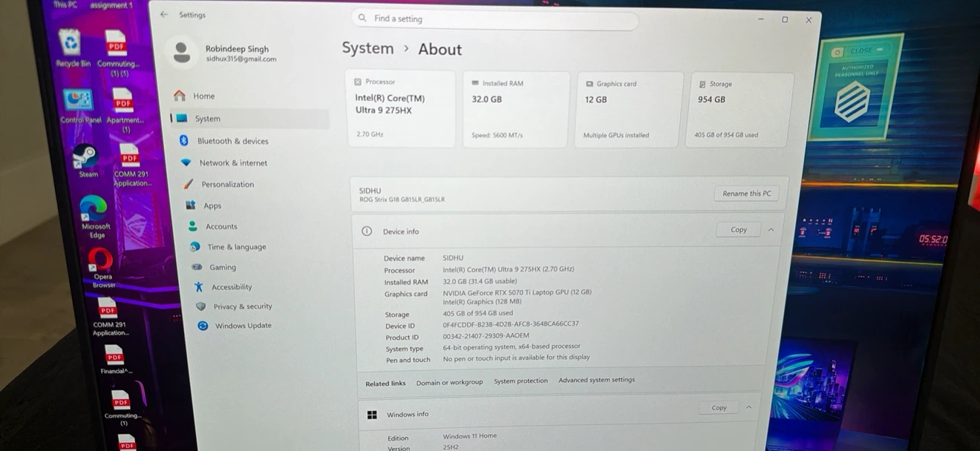Click the Device info circle icon
The image size is (980, 451).
pos(367,231)
